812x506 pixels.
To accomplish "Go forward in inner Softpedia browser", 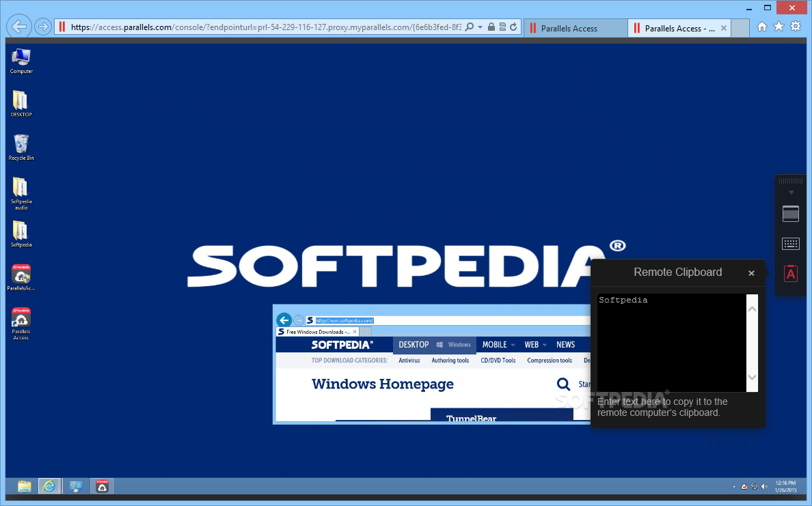I will click(299, 321).
